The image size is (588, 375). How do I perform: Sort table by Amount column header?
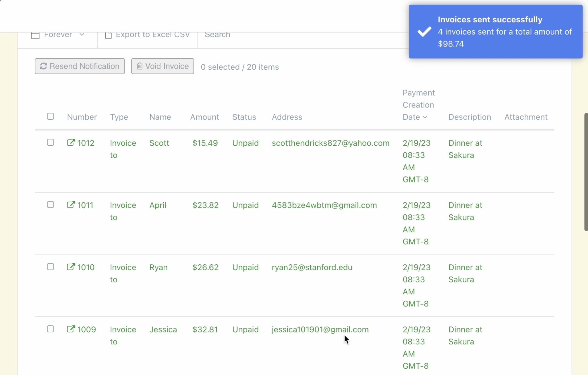point(204,117)
